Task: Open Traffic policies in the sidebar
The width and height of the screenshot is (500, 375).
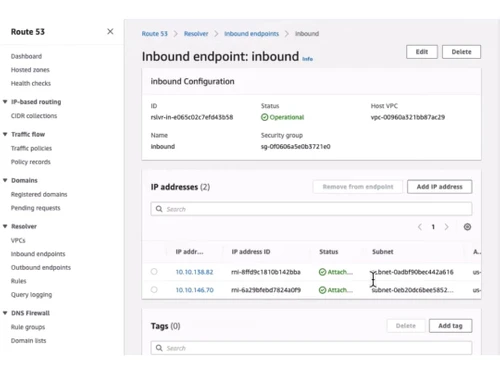Action: (31, 148)
